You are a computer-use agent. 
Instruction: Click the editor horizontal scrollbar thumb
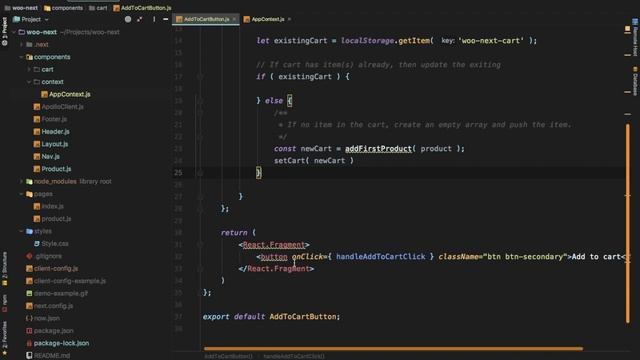pos(393,349)
